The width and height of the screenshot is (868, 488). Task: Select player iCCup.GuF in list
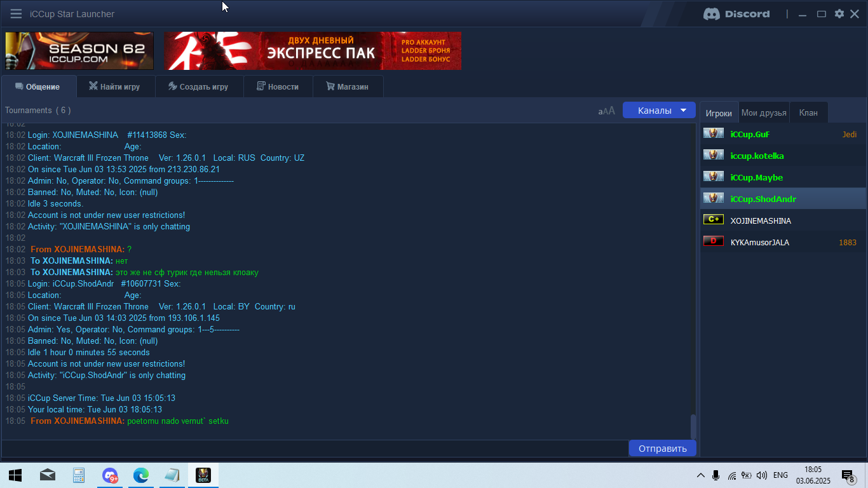[x=783, y=134]
